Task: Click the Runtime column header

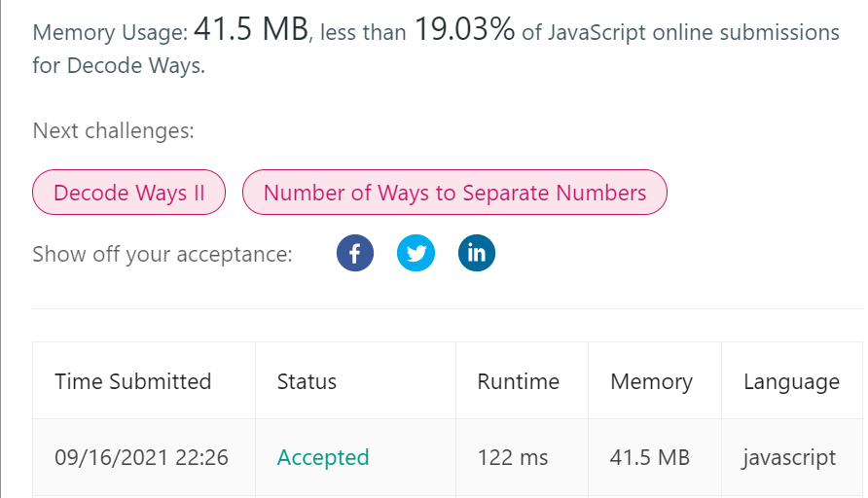Action: click(518, 381)
